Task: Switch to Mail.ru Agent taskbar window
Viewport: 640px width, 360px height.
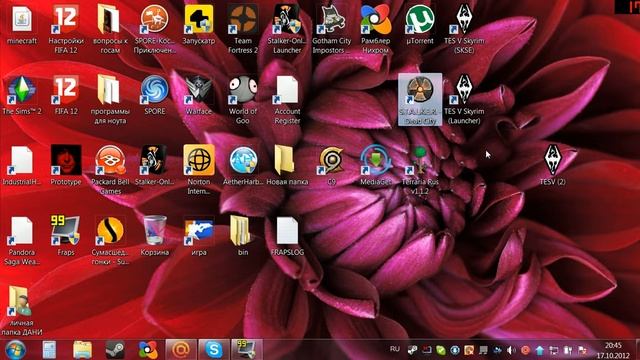Action: [x=181, y=350]
